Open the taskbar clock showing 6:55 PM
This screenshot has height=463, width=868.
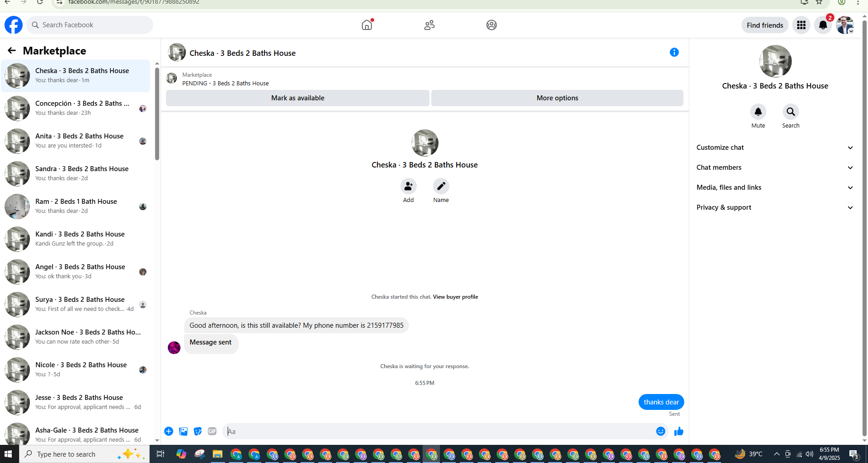829,454
